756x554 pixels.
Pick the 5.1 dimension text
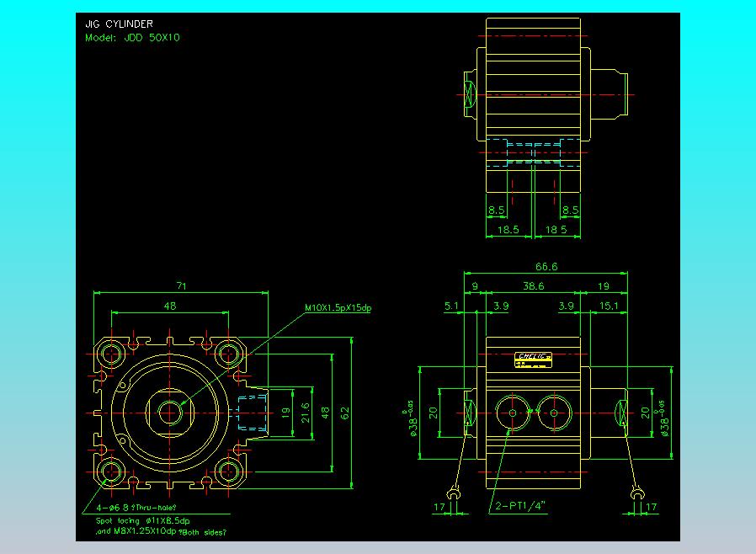click(x=451, y=306)
